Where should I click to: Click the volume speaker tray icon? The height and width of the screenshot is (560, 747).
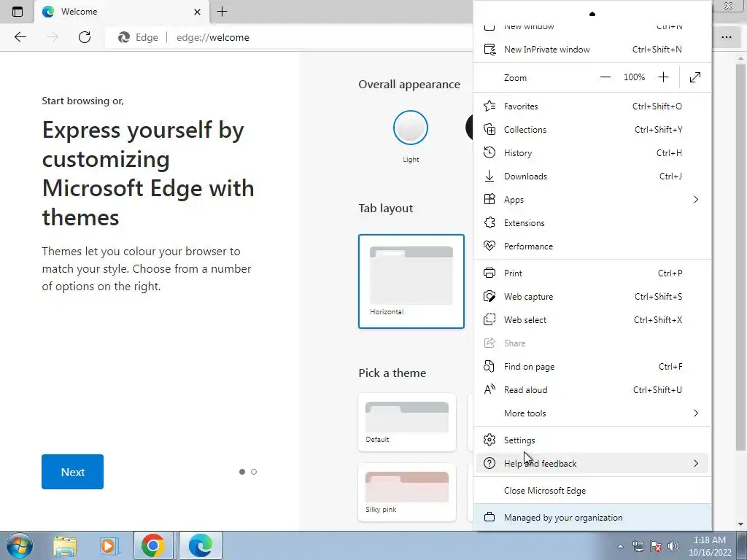(x=673, y=546)
